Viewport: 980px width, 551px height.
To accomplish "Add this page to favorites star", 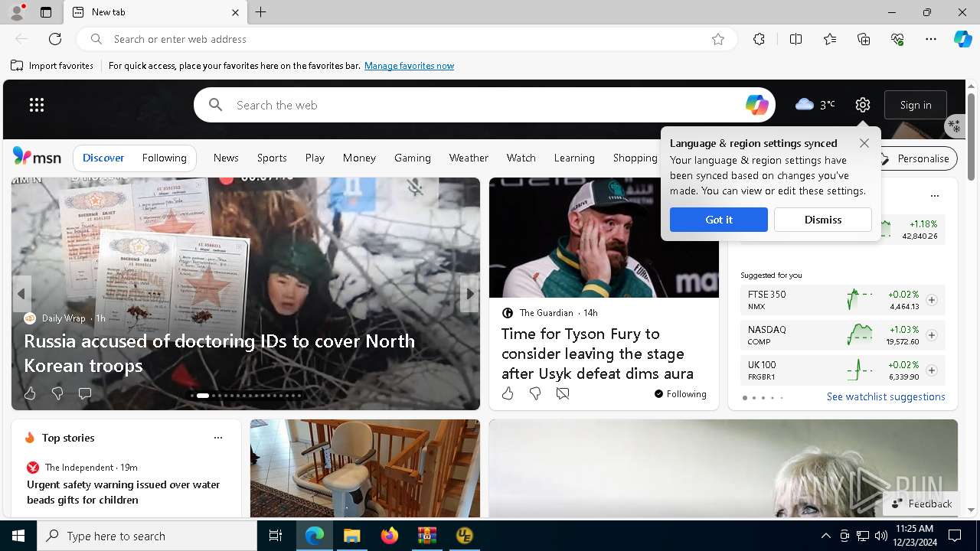I will coord(718,39).
